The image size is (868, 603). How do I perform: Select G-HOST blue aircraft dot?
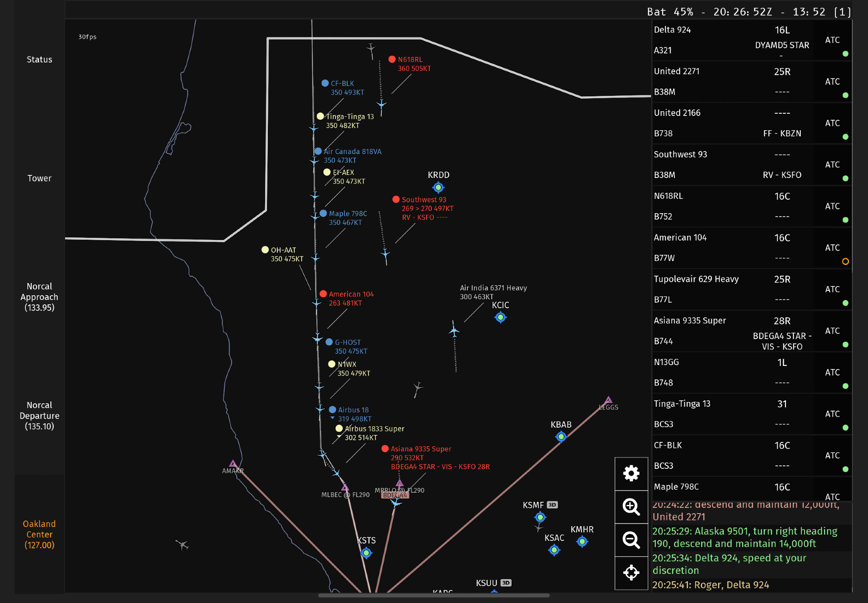[x=329, y=342]
